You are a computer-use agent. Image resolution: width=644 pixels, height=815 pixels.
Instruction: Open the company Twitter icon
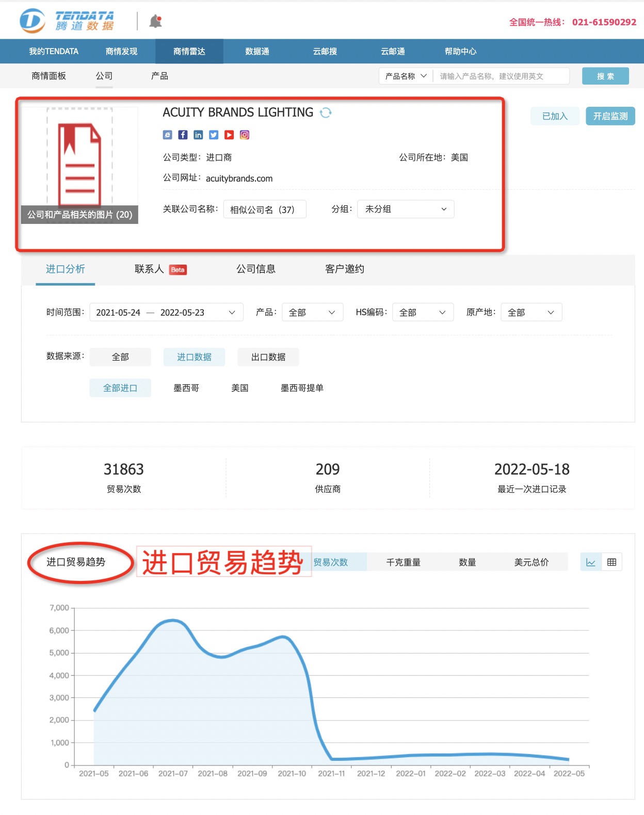pos(214,135)
